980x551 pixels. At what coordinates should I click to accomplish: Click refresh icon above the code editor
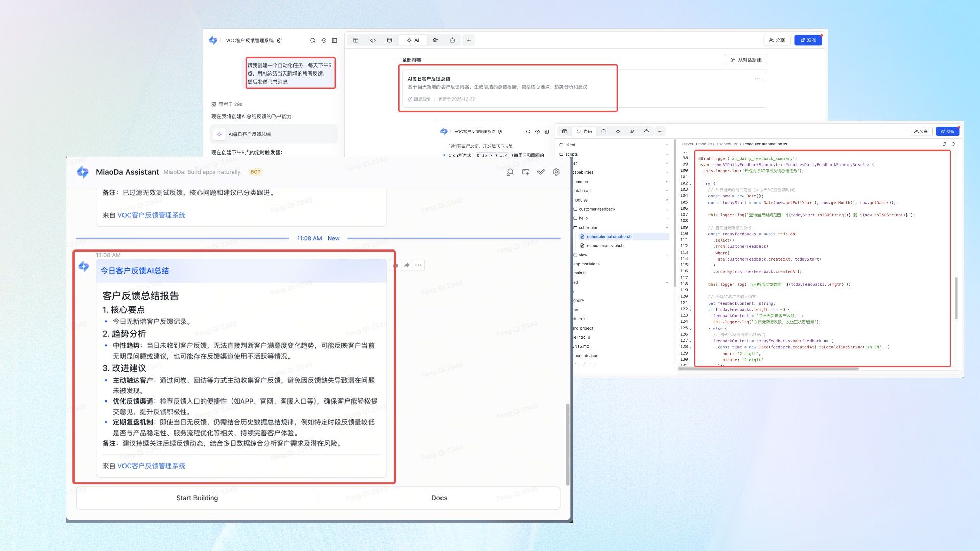point(953,144)
